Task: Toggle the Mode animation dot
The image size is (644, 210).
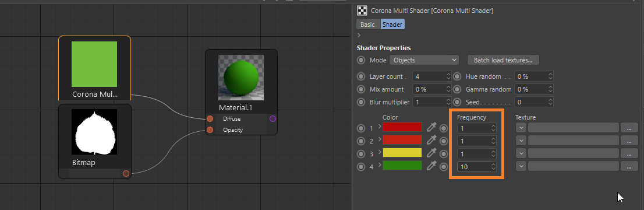Action: point(361,60)
